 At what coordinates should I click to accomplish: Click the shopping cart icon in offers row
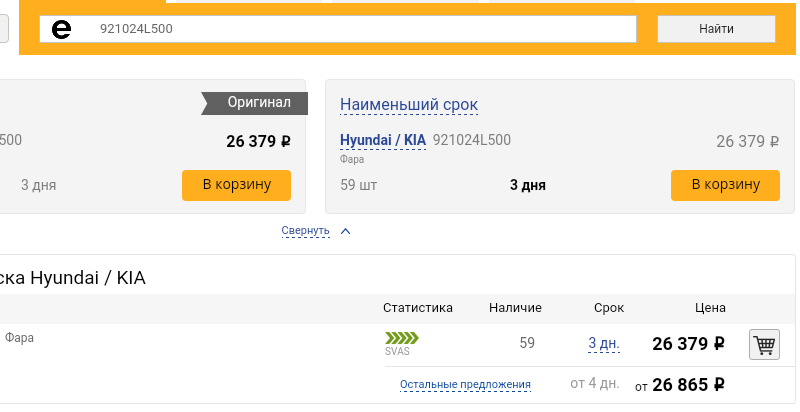[x=764, y=345]
